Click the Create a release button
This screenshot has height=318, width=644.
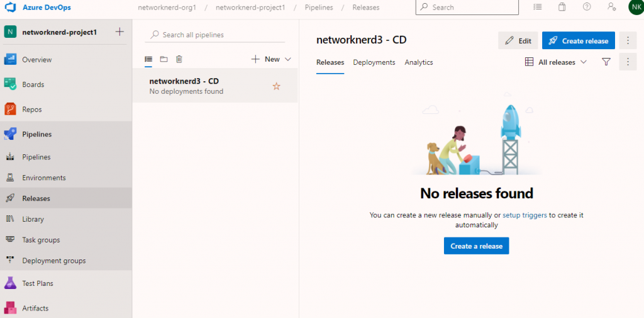click(x=477, y=246)
